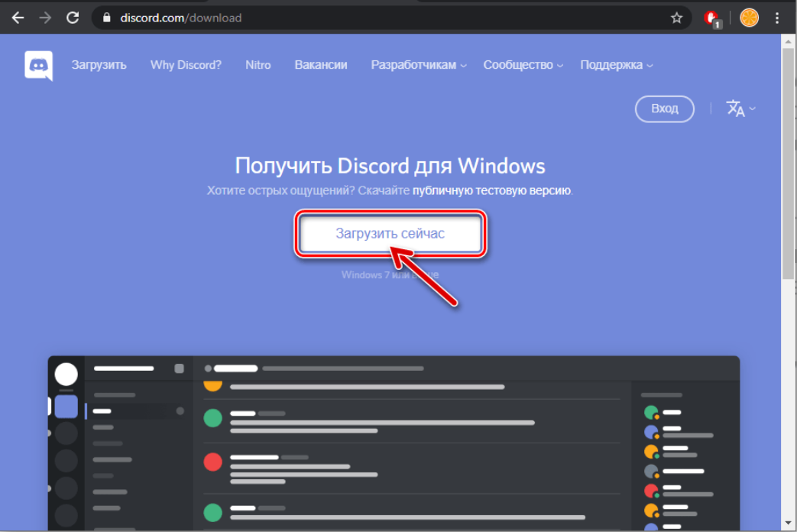
Task: Open Chrome three-dot menu
Action: pos(776,18)
